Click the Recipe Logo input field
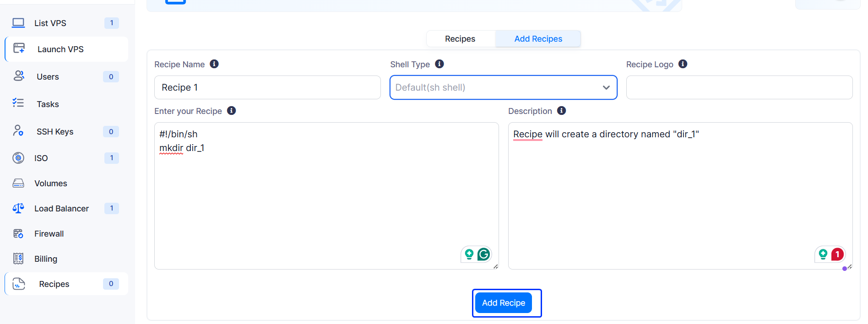This screenshot has height=324, width=868. pyautogui.click(x=739, y=87)
